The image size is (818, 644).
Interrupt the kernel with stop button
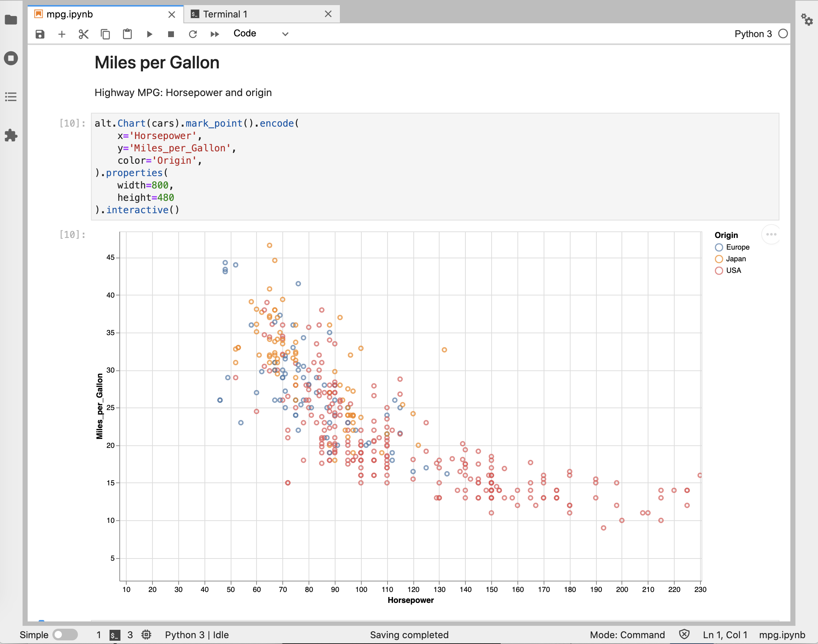tap(171, 34)
